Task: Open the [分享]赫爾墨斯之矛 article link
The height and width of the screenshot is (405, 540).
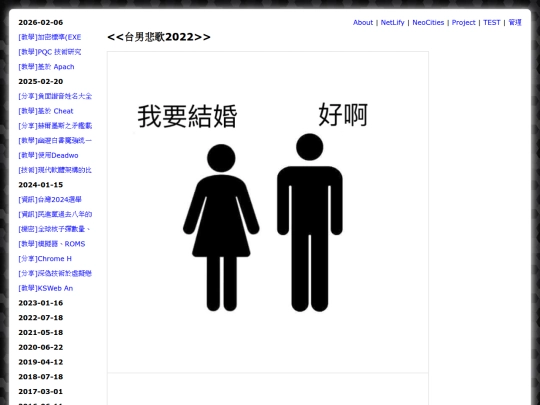Action: coord(55,126)
